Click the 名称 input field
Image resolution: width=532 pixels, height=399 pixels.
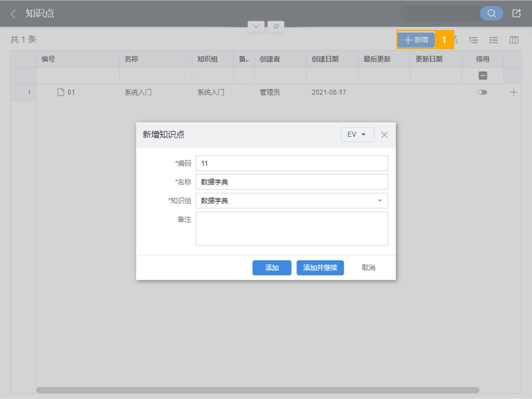click(x=292, y=182)
